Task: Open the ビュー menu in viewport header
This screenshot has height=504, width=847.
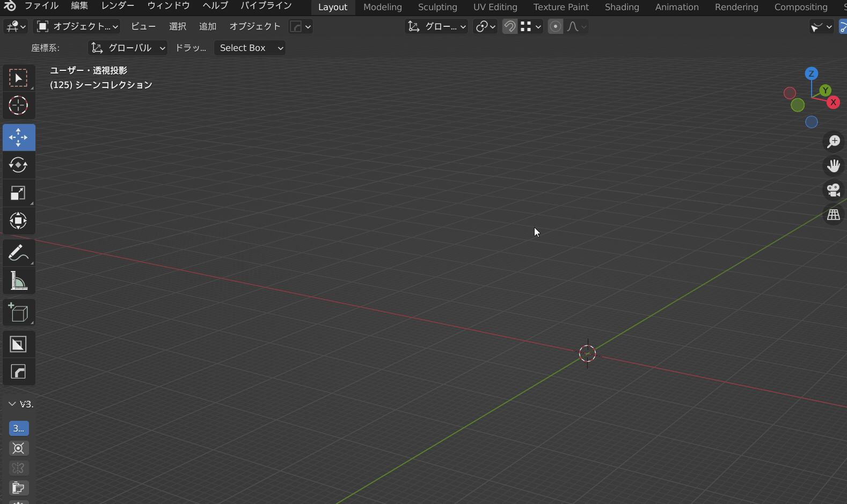Action: point(143,26)
